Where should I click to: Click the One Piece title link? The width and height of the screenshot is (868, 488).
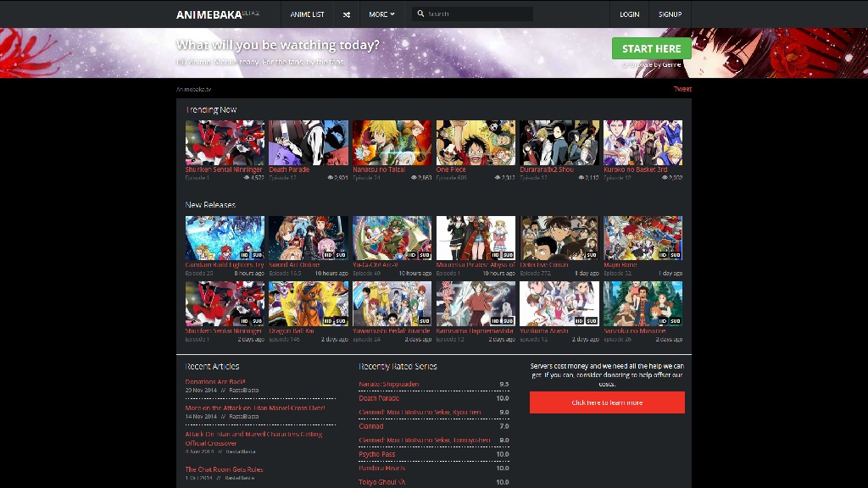[x=451, y=169]
